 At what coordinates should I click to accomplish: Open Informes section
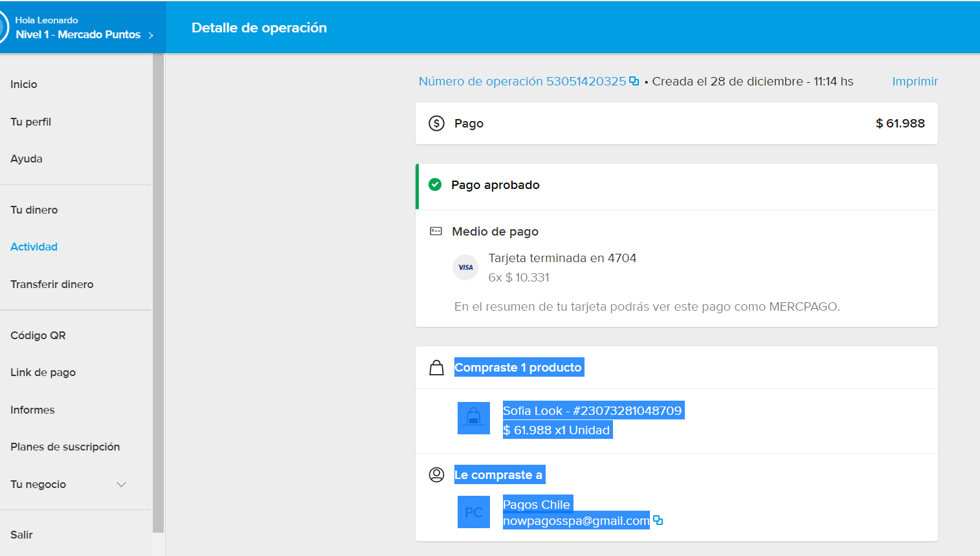(32, 410)
